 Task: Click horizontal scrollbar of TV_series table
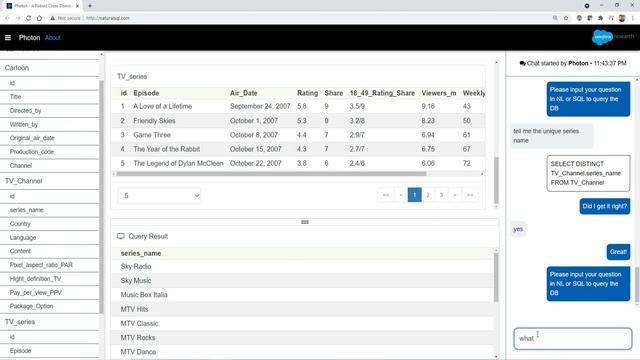271,174
